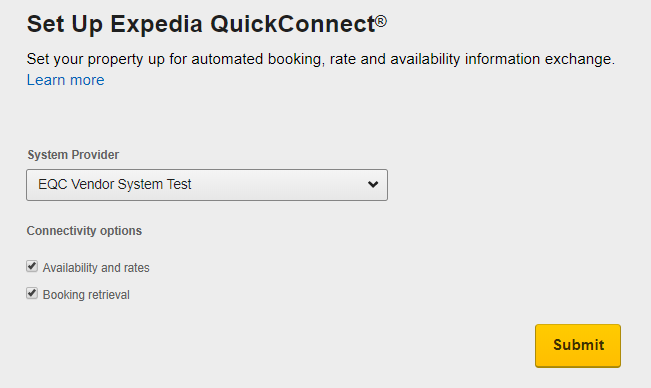Uncheck the Availability and rates checkbox
Image resolution: width=651 pixels, height=388 pixels.
click(32, 266)
